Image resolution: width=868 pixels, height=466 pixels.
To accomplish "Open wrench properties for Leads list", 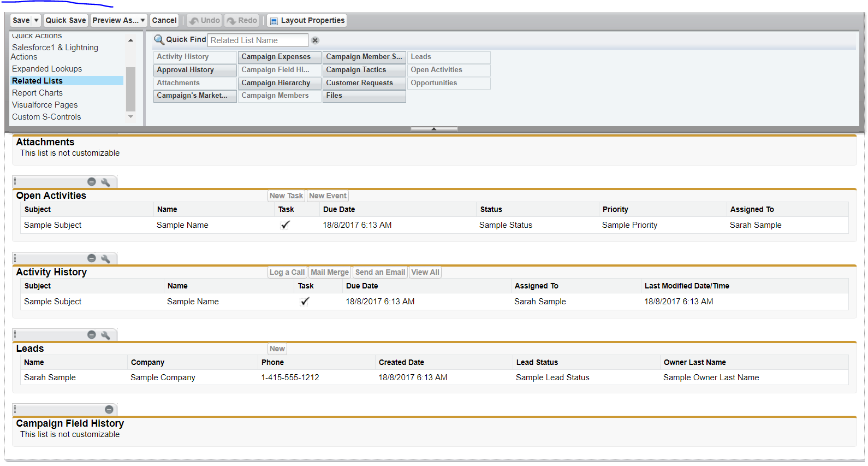I will [x=105, y=335].
